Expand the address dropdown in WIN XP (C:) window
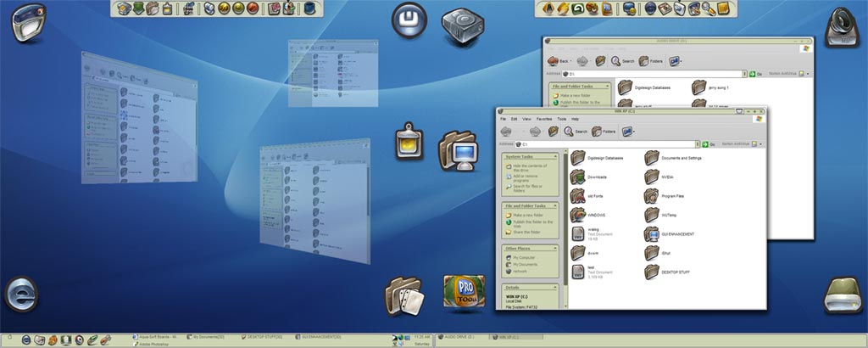Screen dimensions: 868x348 click(698, 144)
